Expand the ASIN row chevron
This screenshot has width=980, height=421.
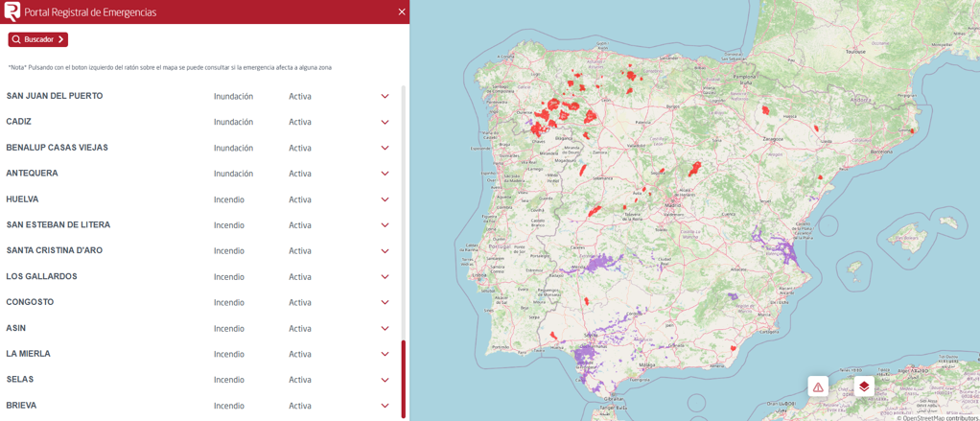click(x=385, y=329)
